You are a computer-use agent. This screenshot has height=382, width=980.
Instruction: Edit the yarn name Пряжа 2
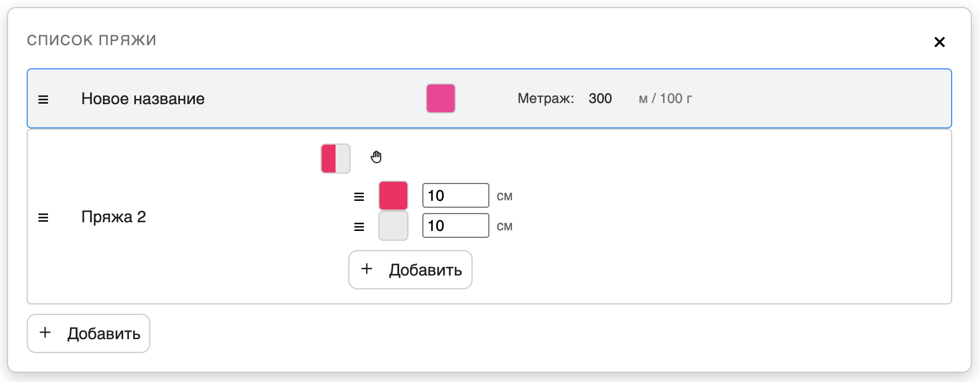113,217
